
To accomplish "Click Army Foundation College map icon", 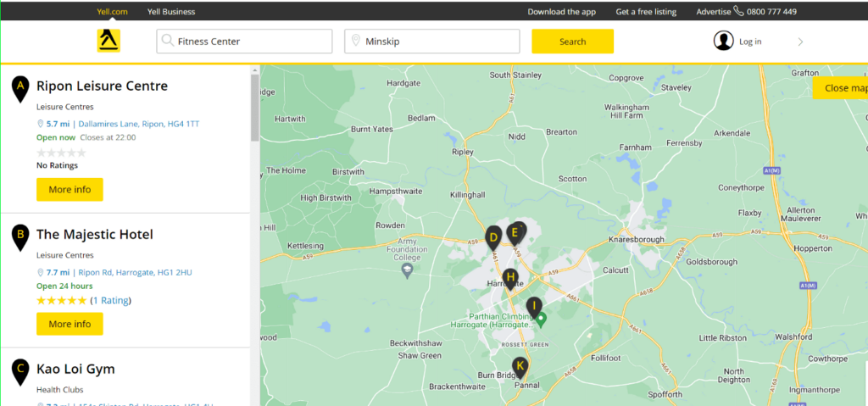I will click(408, 270).
